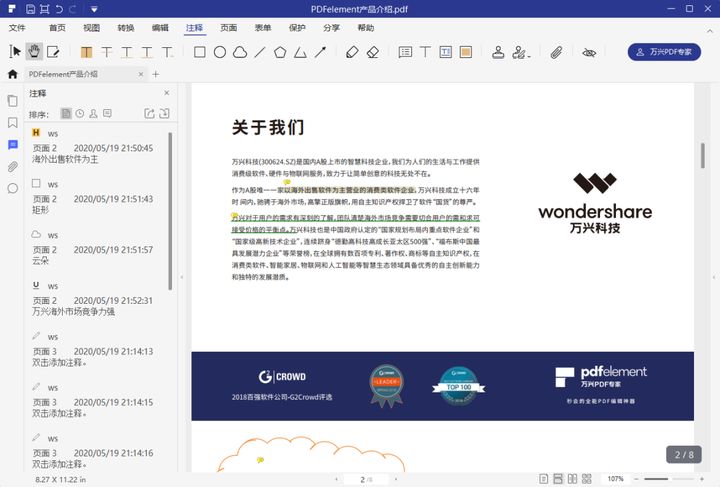Viewport: 720px width, 487px height.
Task: Collapse the ribbon with chevron
Action: pos(710,31)
